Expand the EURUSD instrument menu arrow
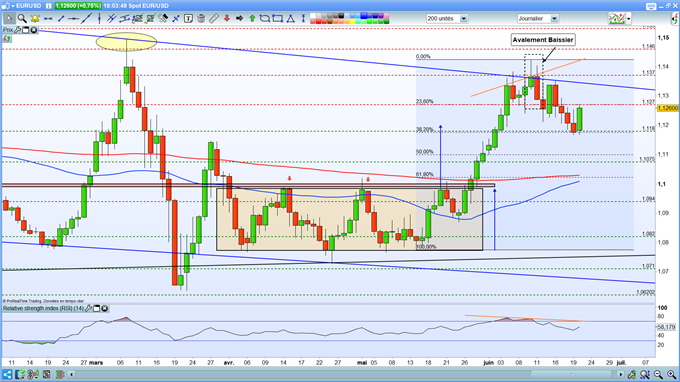Screen dimensions: 680x382 coord(13,6)
